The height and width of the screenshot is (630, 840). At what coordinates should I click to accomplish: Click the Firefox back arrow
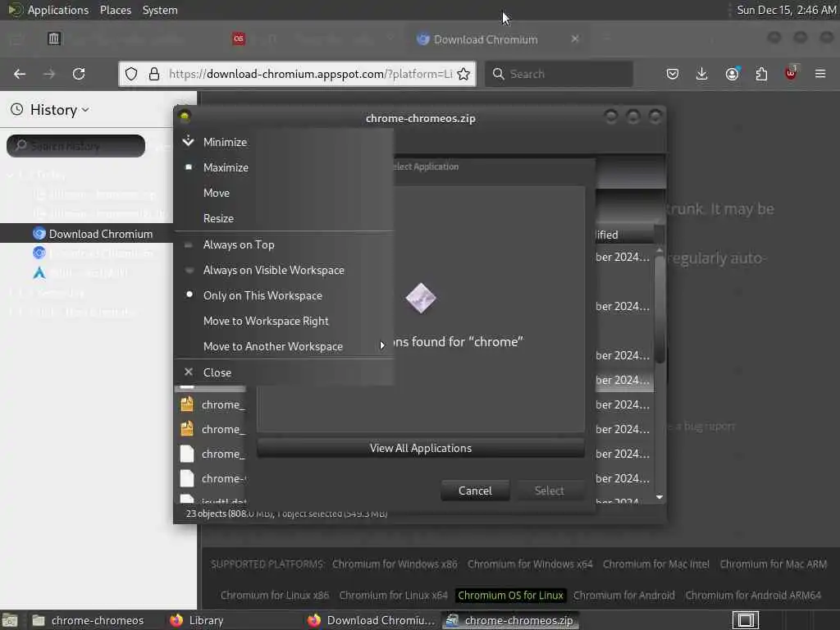pos(20,74)
